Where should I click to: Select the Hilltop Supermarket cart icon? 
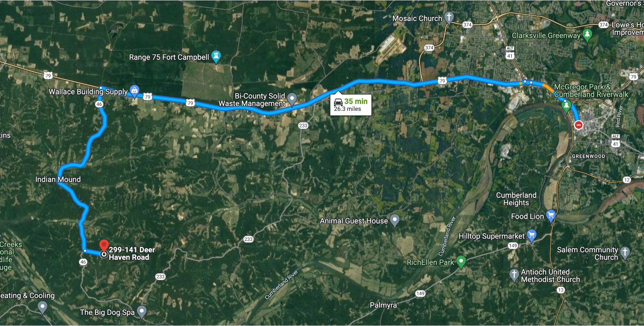point(532,235)
